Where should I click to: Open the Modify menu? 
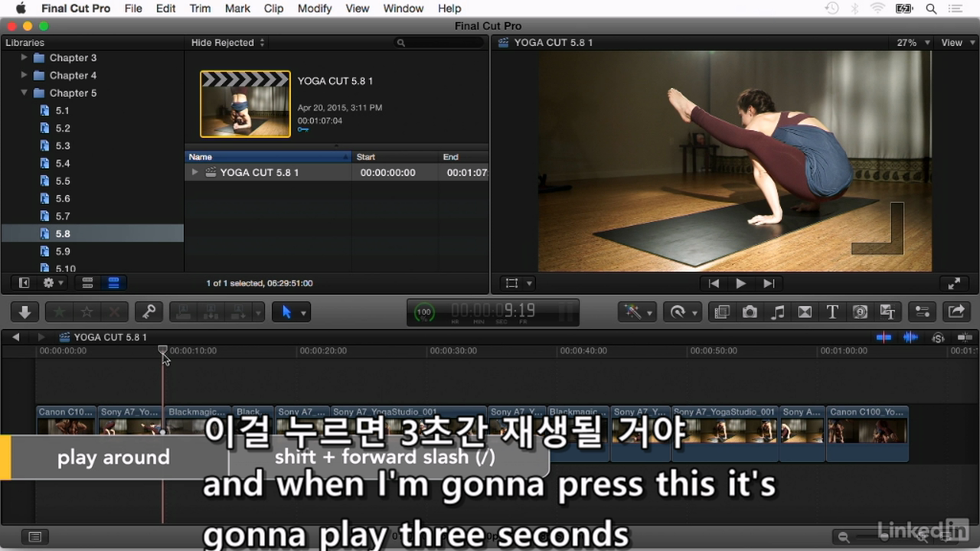click(x=315, y=8)
